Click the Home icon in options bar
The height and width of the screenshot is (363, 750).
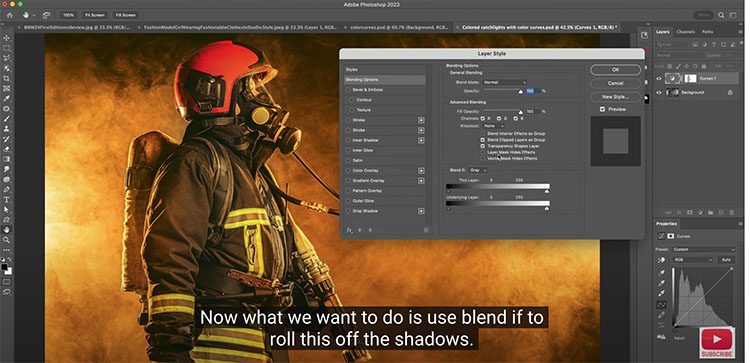10,15
